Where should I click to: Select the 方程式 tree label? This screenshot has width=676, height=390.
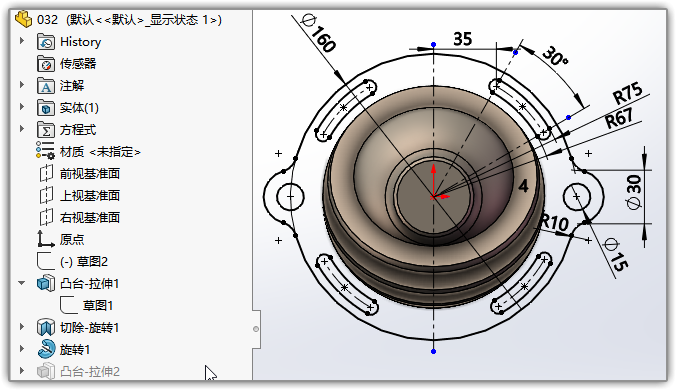point(78,130)
